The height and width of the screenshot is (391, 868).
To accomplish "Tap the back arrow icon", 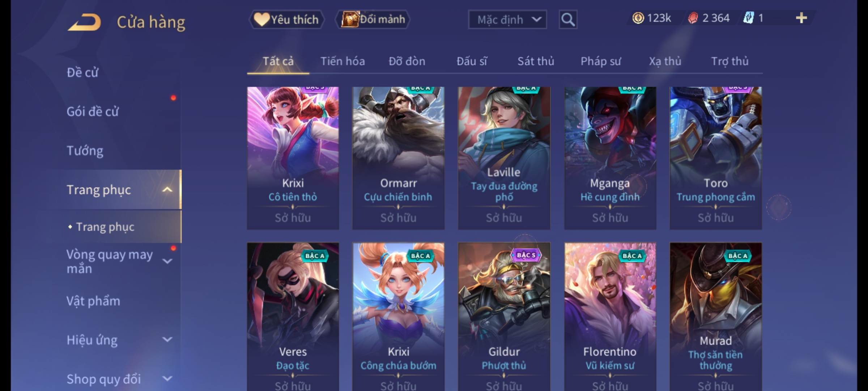I will [84, 22].
